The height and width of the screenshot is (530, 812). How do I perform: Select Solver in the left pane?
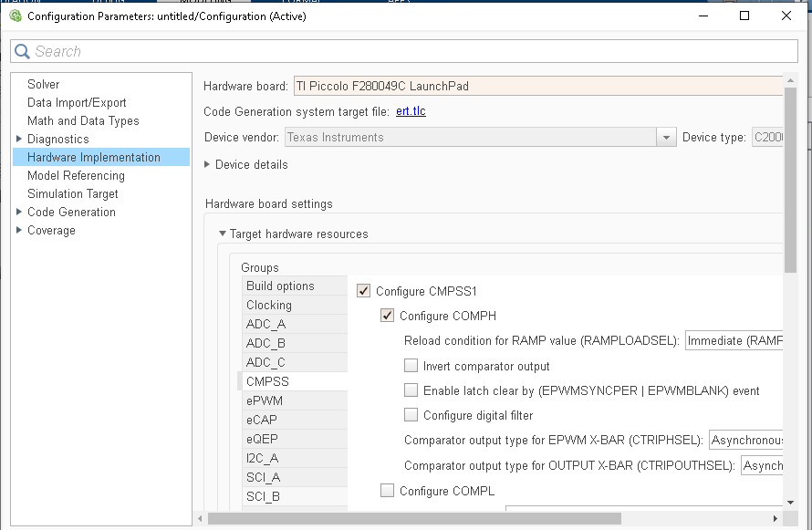[44, 84]
